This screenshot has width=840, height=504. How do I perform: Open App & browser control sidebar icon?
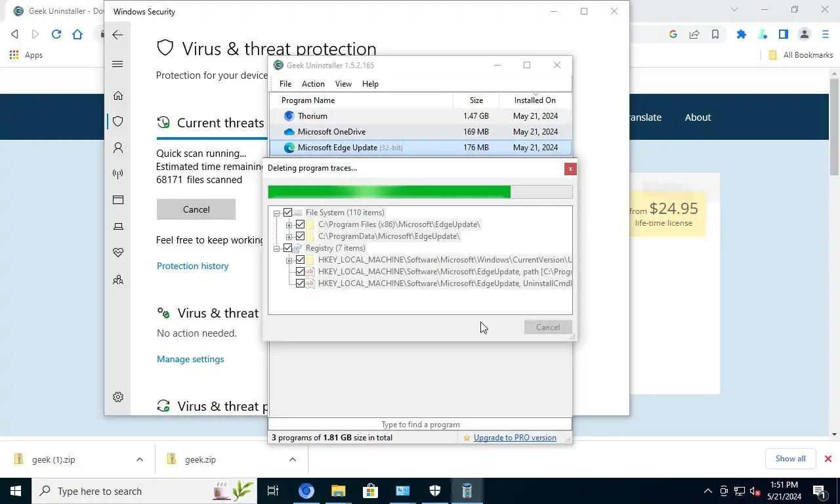pyautogui.click(x=118, y=200)
